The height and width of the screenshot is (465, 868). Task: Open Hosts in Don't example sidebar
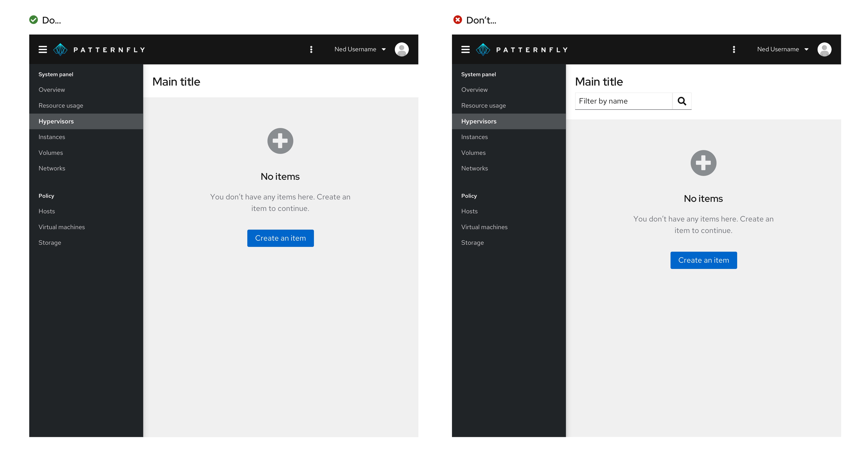(x=509, y=211)
